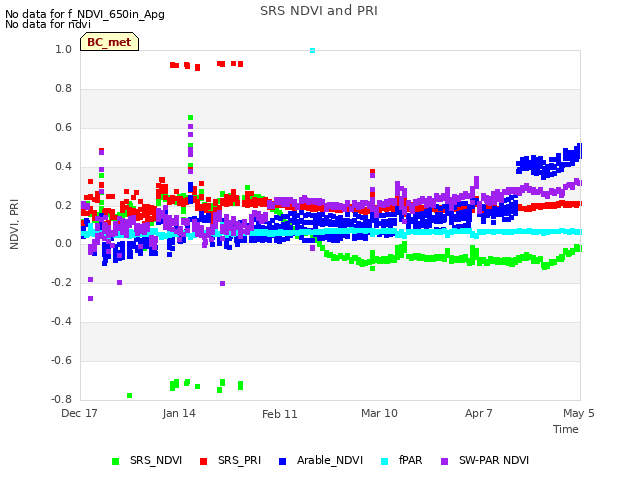Select the SRS_PRI legend label
640x480 pixels.
239,460
